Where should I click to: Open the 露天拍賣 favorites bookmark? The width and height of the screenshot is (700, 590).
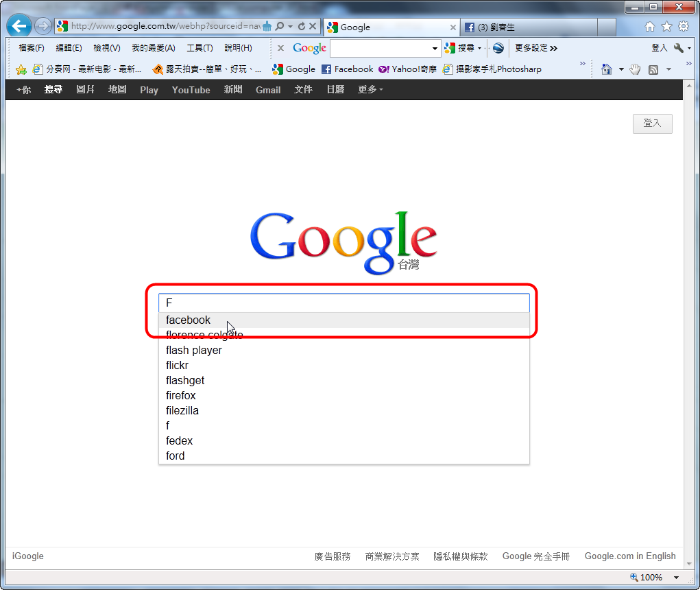(206, 69)
